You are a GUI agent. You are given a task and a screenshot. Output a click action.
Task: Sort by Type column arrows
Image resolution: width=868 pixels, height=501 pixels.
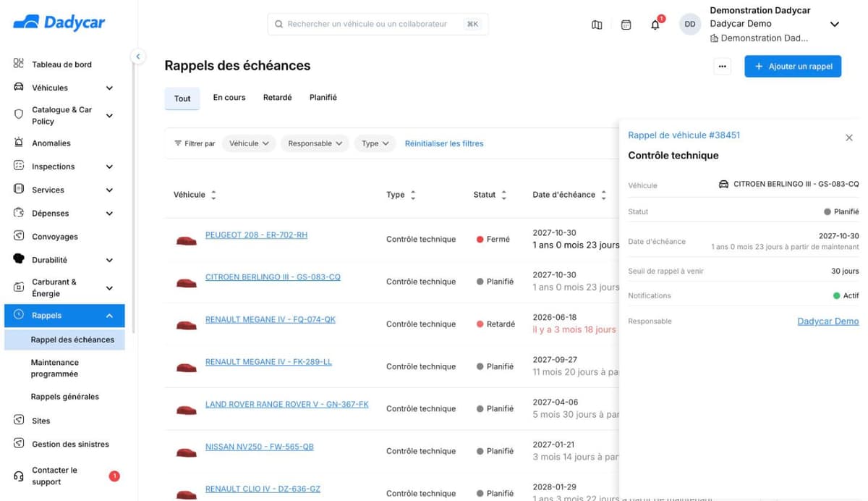[x=413, y=195]
